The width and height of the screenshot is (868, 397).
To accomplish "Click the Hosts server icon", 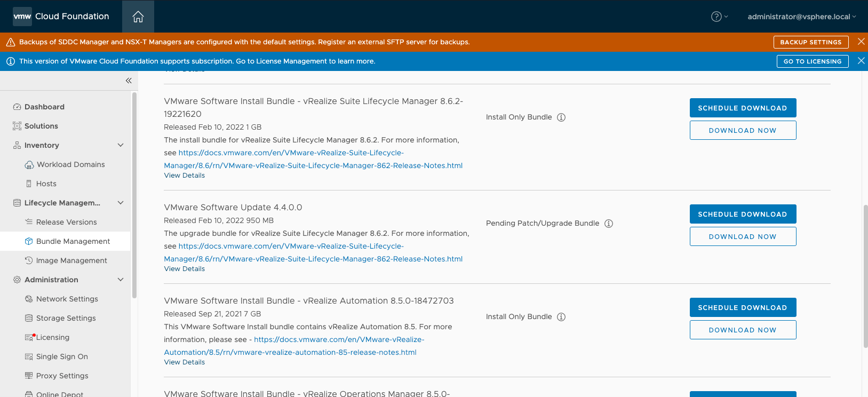I will point(29,184).
